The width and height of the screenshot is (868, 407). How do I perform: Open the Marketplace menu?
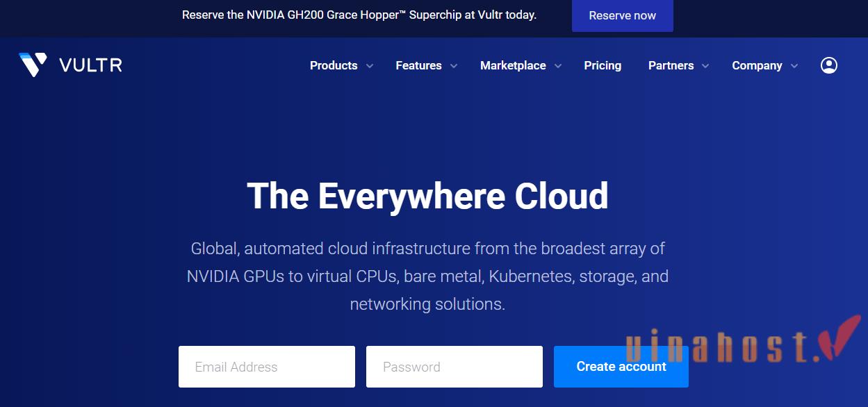(x=513, y=65)
